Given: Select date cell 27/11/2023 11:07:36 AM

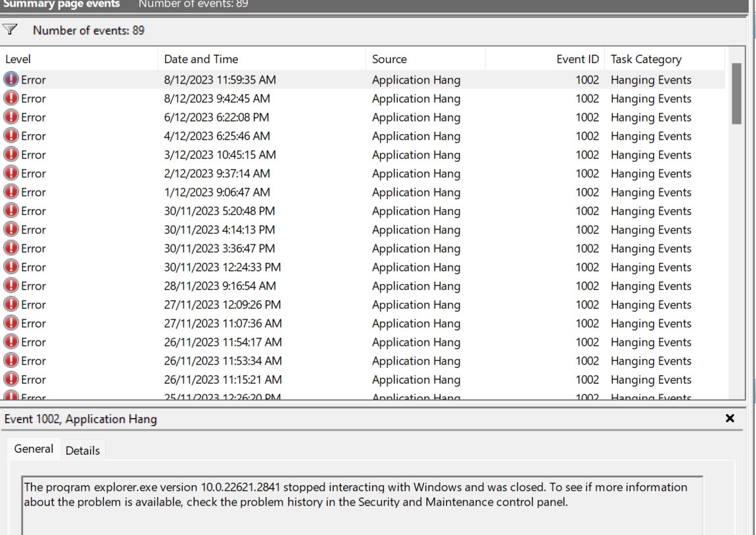Looking at the screenshot, I should (x=223, y=323).
